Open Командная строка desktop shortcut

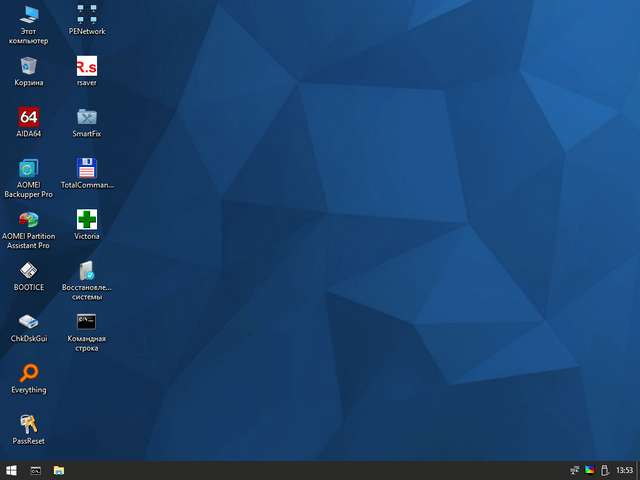(87, 332)
